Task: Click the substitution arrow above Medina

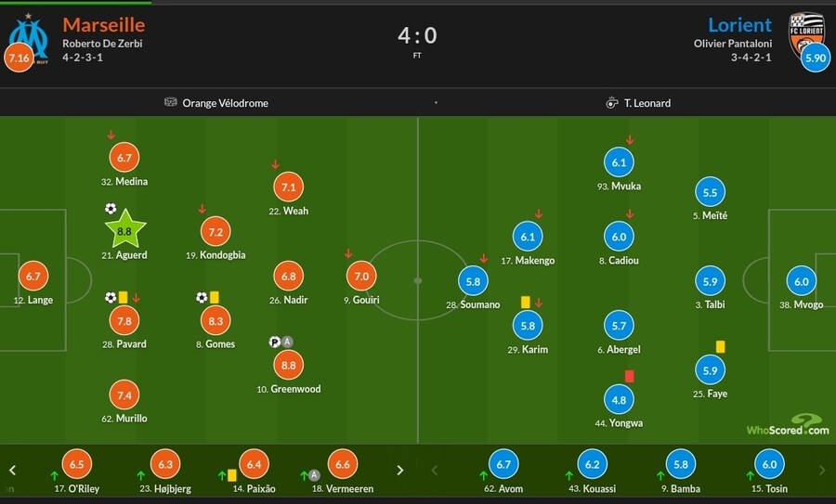Action: click(111, 136)
